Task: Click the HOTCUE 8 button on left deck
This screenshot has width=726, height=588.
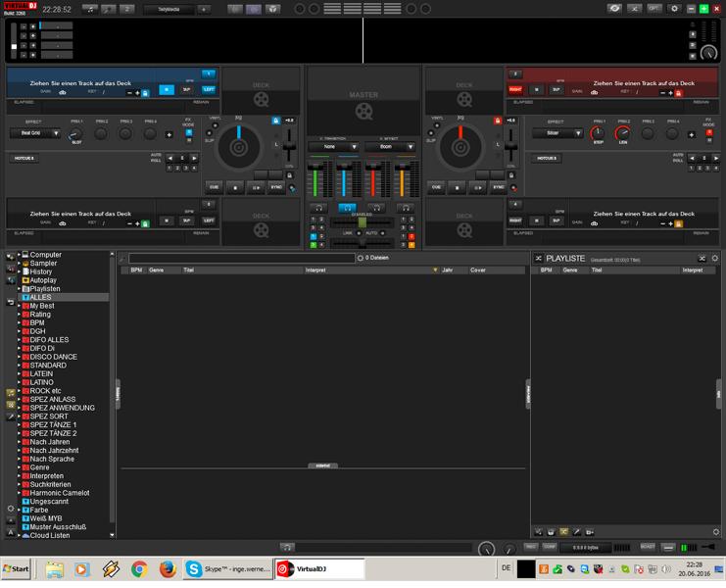Action: pos(24,158)
